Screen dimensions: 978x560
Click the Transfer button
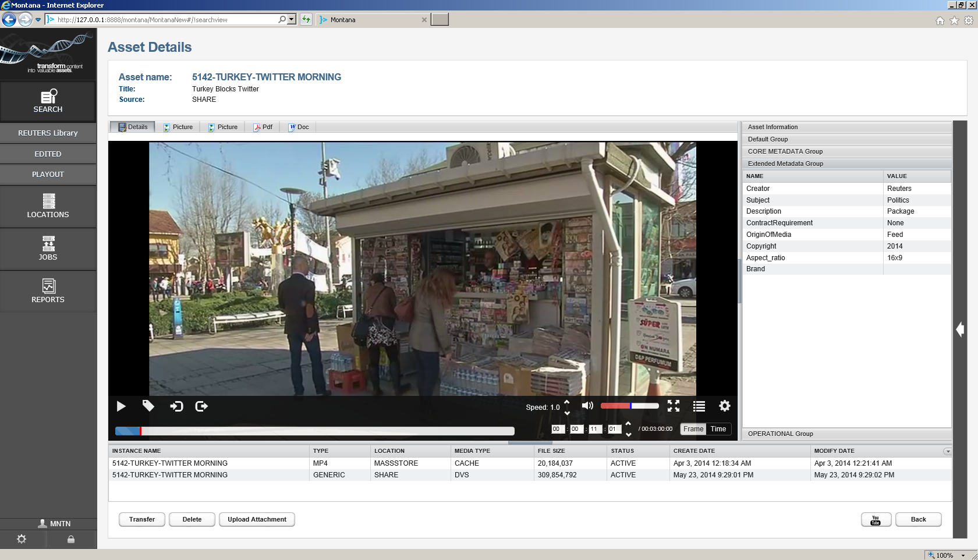(142, 520)
